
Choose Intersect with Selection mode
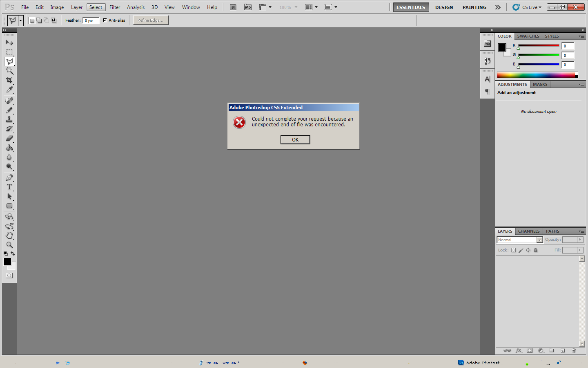(x=53, y=20)
